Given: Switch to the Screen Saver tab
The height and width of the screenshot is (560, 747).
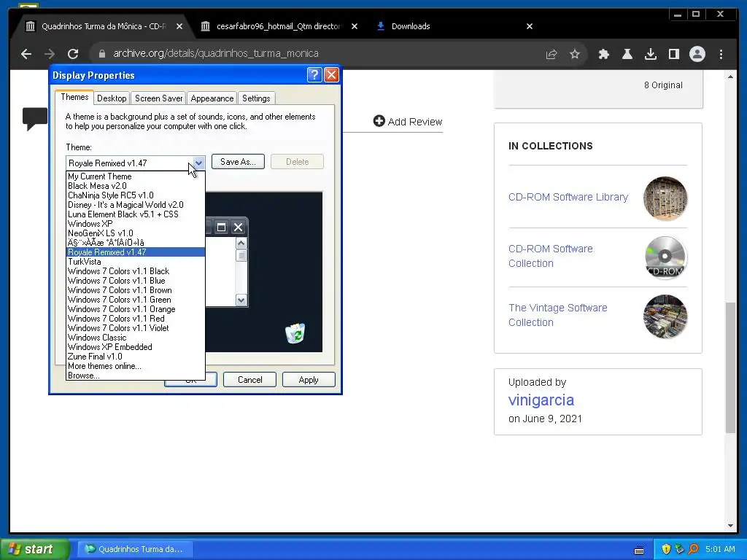Looking at the screenshot, I should (x=158, y=98).
